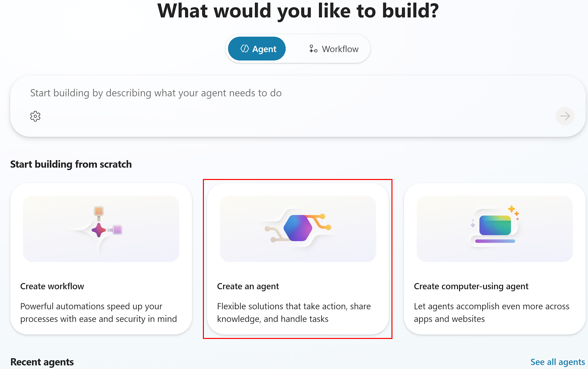
Task: Click the submit arrow in the prompt box
Action: coord(565,116)
